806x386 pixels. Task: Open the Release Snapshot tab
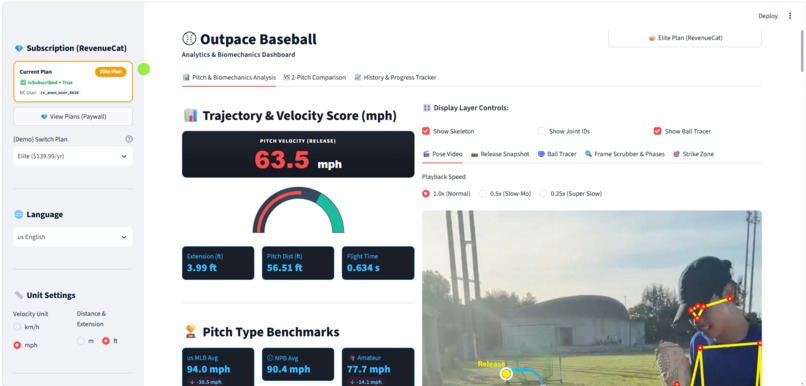point(500,154)
